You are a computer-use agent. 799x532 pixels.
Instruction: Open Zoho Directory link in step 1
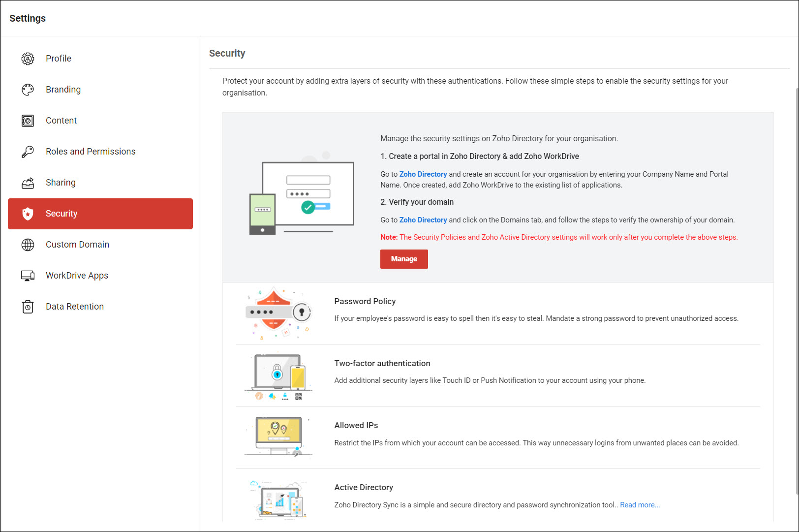(423, 174)
